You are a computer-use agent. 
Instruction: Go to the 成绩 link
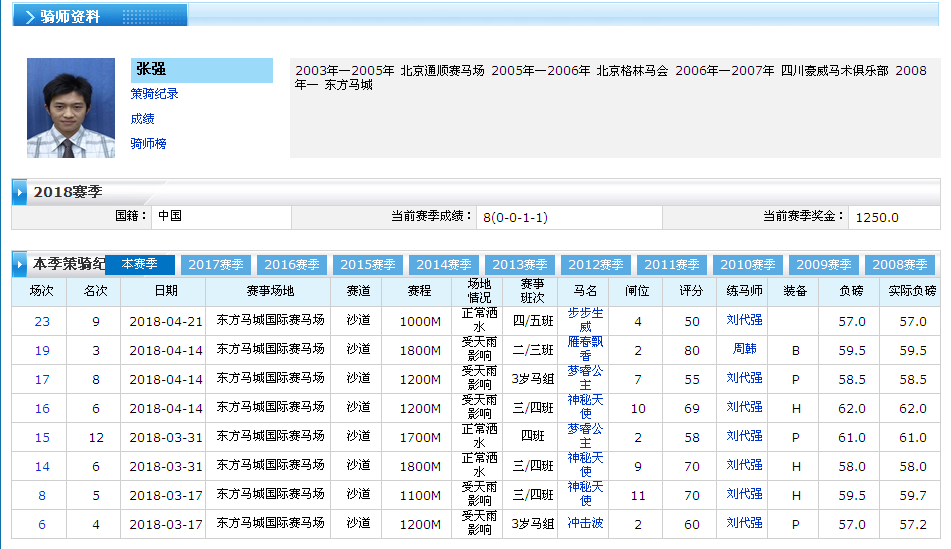[142, 119]
